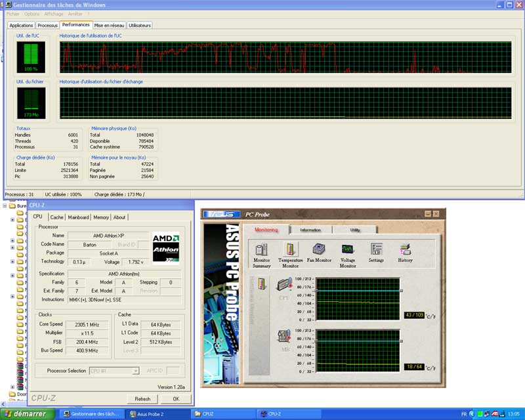This screenshot has height=420, width=525.
Task: Click the Core Speed value 2305.1 MHz
Action: (87, 325)
